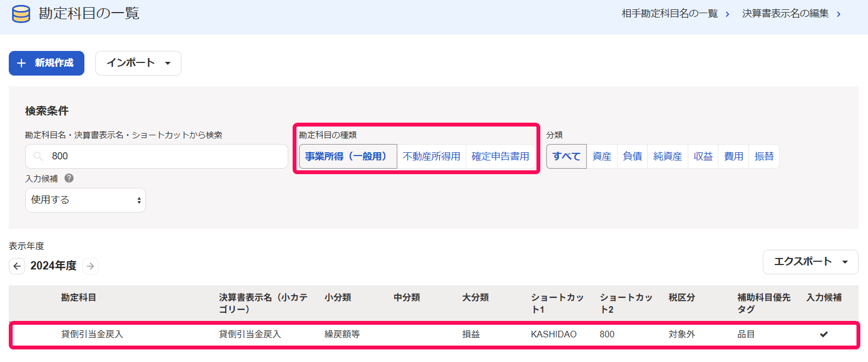
Task: Click the 品目 tag cell
Action: click(x=746, y=334)
